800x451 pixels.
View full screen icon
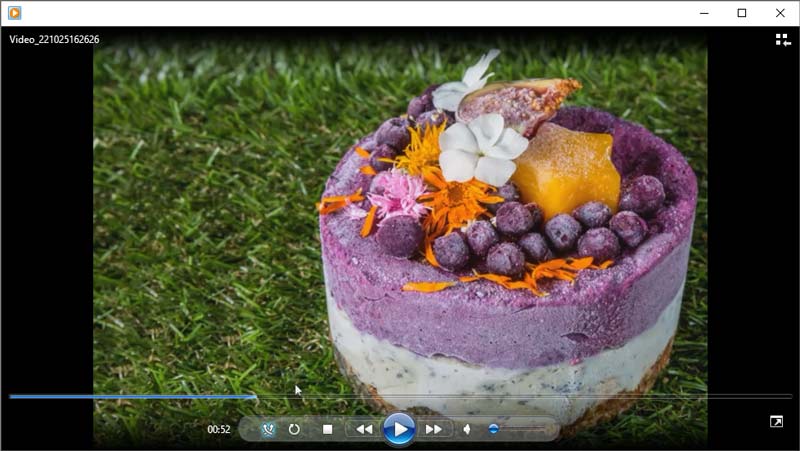(x=776, y=421)
